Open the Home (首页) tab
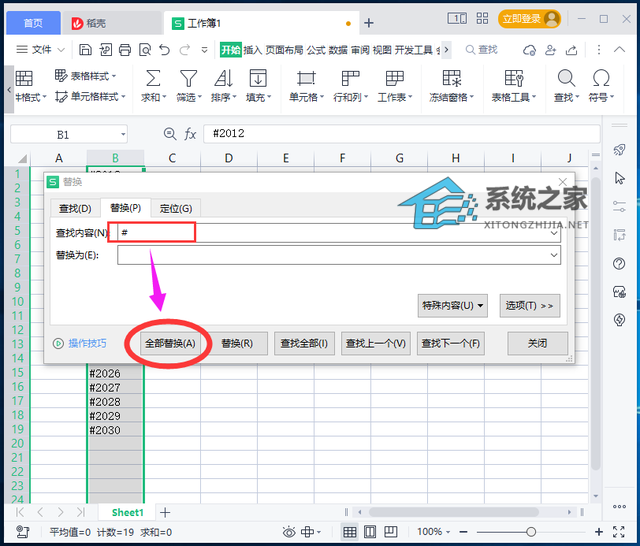This screenshot has height=546, width=640. click(x=33, y=23)
